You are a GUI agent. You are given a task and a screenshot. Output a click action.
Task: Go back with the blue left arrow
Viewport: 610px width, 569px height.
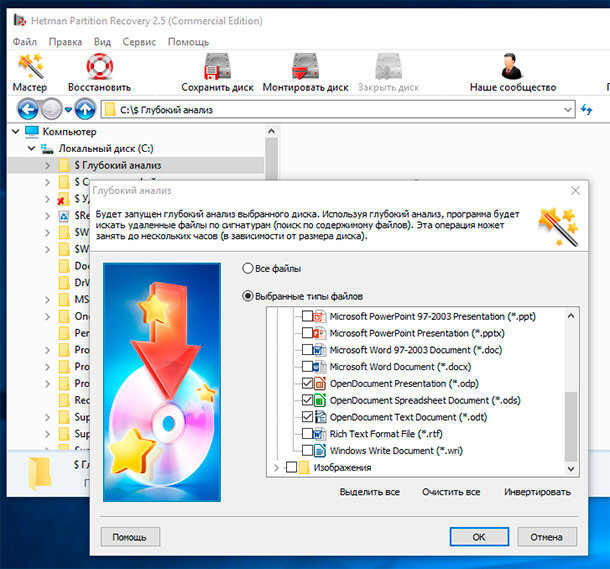[x=27, y=109]
